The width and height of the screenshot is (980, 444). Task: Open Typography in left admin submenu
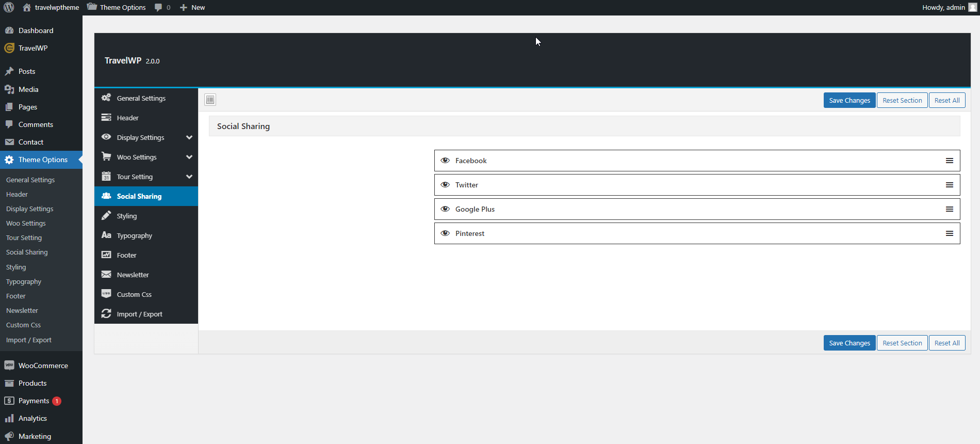pyautogui.click(x=24, y=281)
